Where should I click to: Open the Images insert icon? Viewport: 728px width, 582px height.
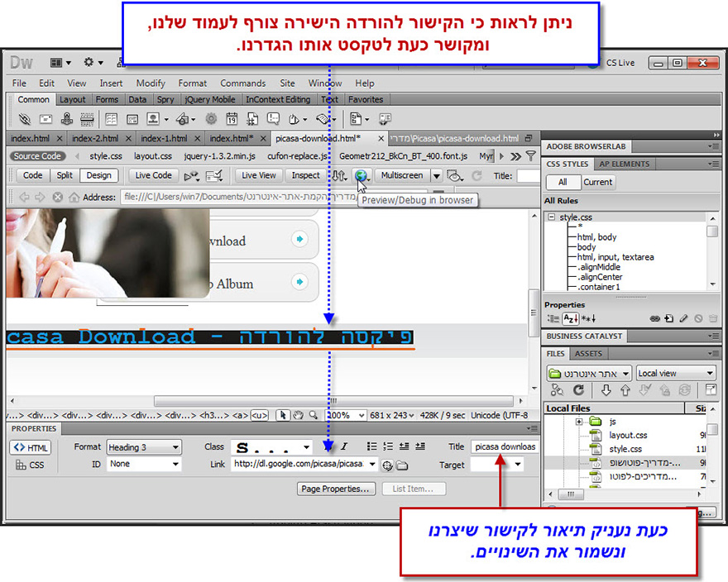tap(153, 119)
